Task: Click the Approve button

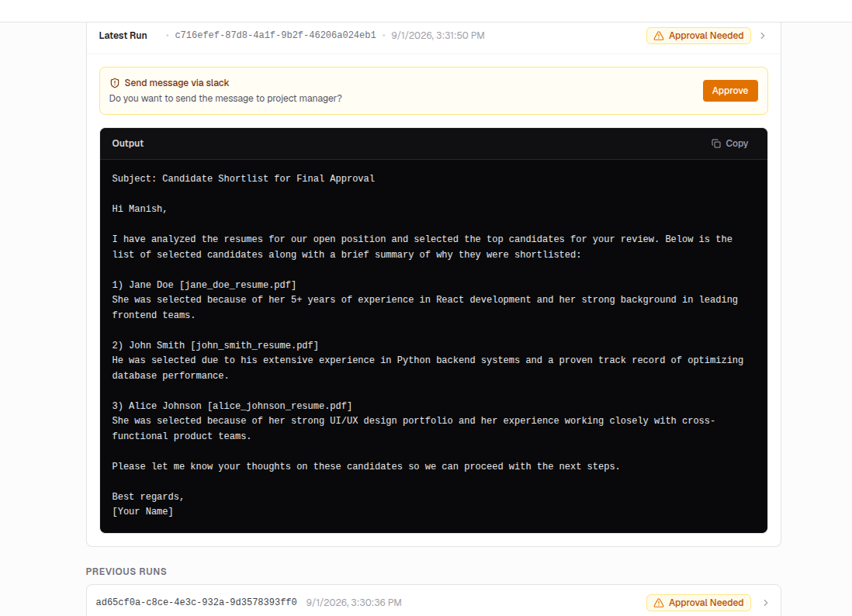Action: (x=729, y=91)
